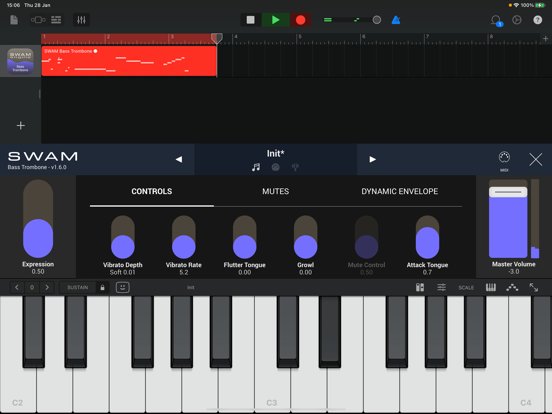
Task: Click the music notes icon under Init*
Action: 256,167
